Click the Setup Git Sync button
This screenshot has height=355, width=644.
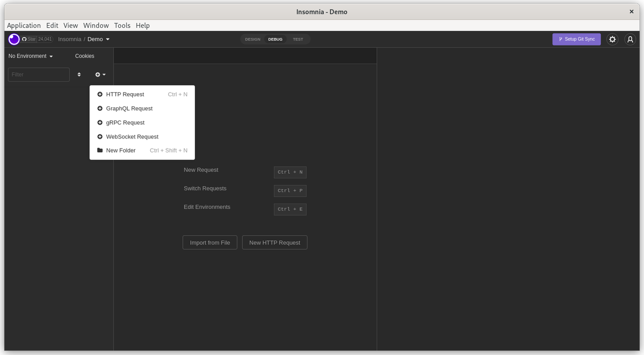point(577,39)
